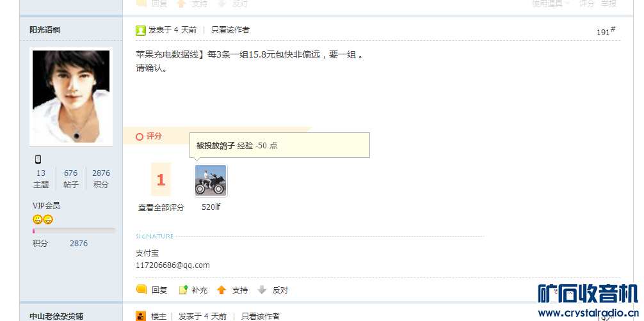Image resolution: width=644 pixels, height=321 pixels.
Task: Click the 评分 circle icon header
Action: click(140, 136)
